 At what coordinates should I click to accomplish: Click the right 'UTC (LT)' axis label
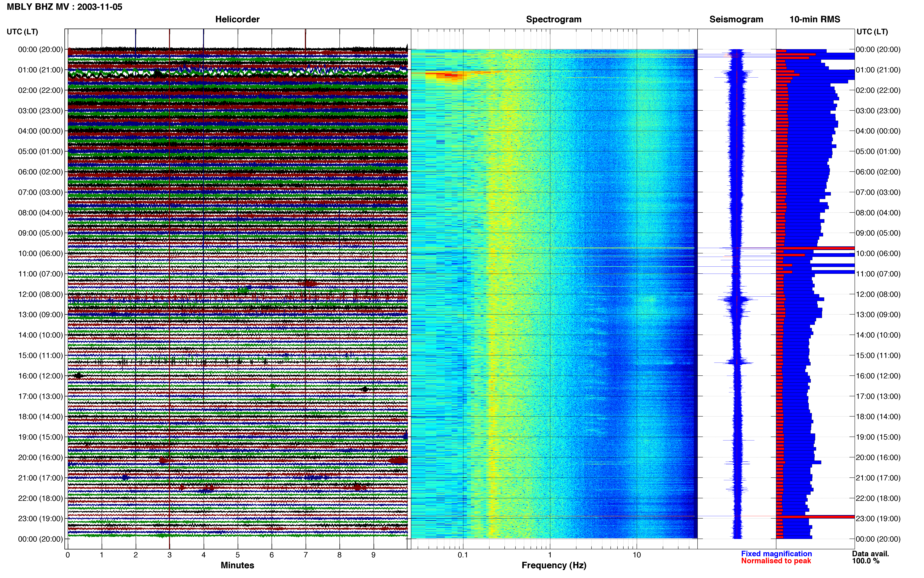pos(872,32)
